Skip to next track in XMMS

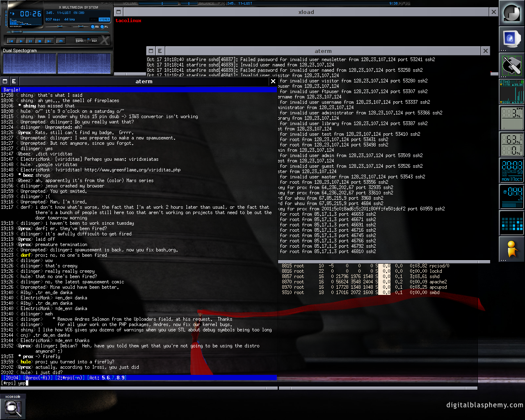[x=49, y=41]
